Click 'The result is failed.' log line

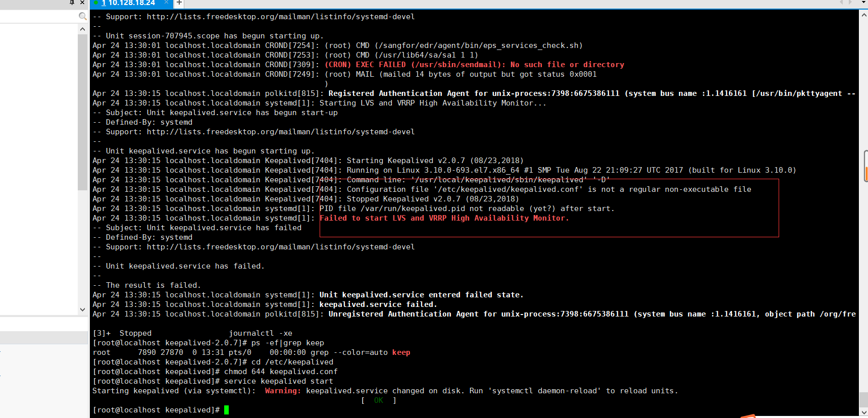146,285
